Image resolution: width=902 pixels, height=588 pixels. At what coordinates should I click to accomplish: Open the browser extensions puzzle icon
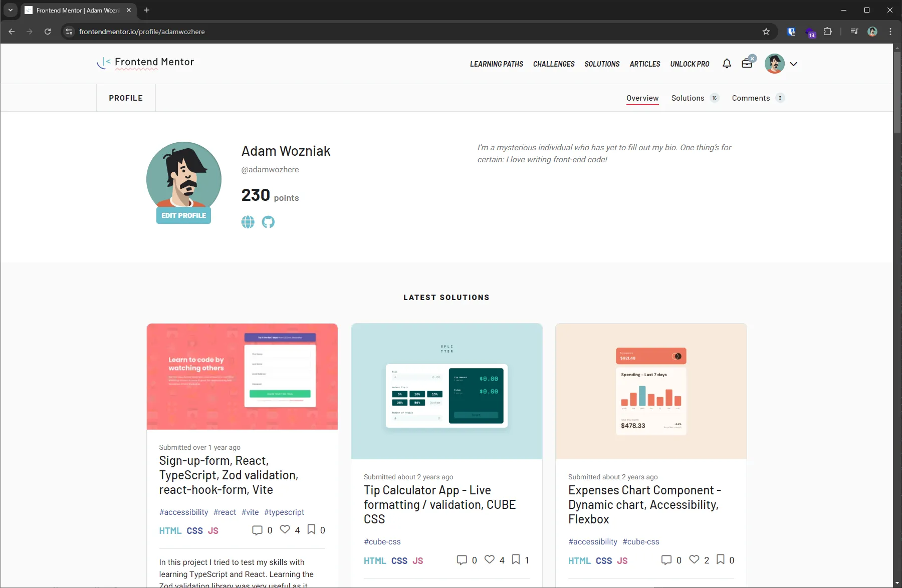827,32
